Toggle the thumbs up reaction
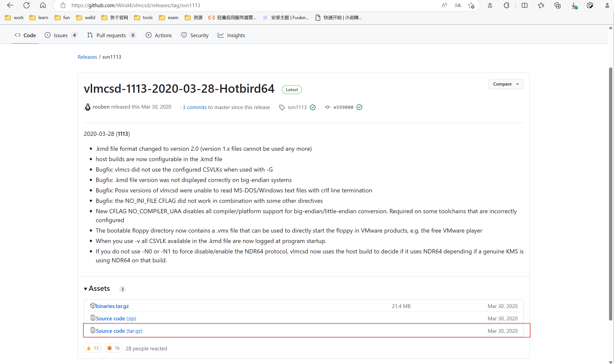Image resolution: width=614 pixels, height=364 pixels. [92, 348]
